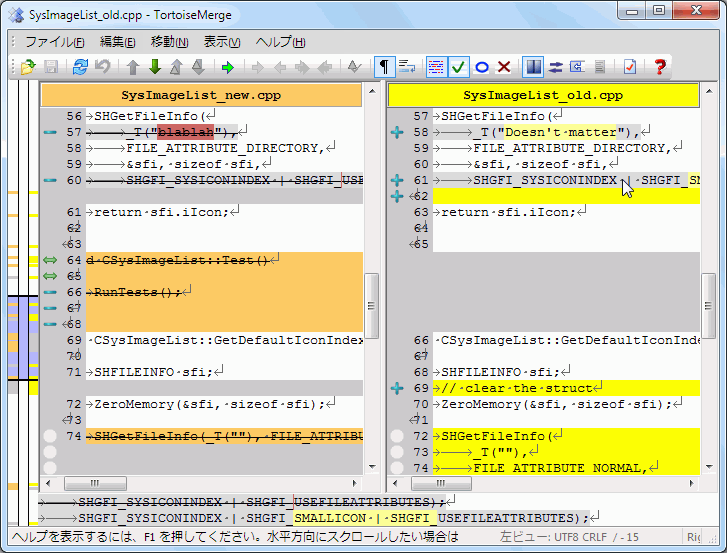The height and width of the screenshot is (553, 727).
Task: Click the gray large right-arrow icon
Action: pyautogui.click(x=302, y=68)
